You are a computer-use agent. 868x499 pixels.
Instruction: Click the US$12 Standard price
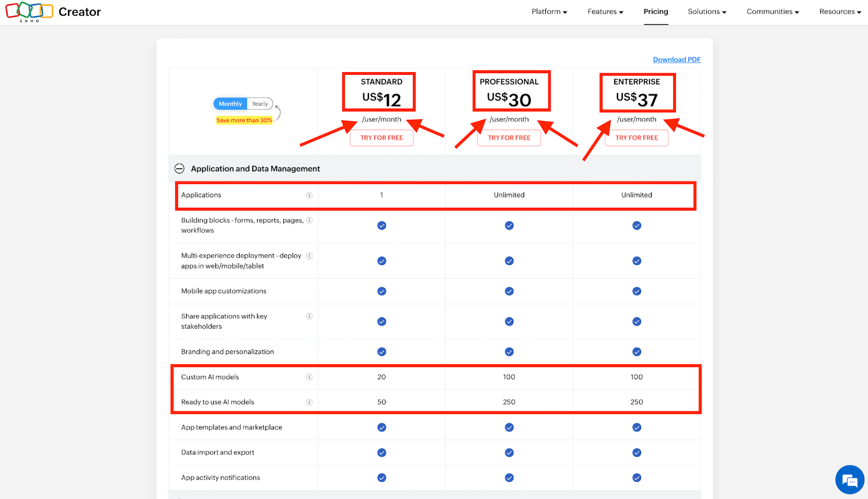click(382, 99)
